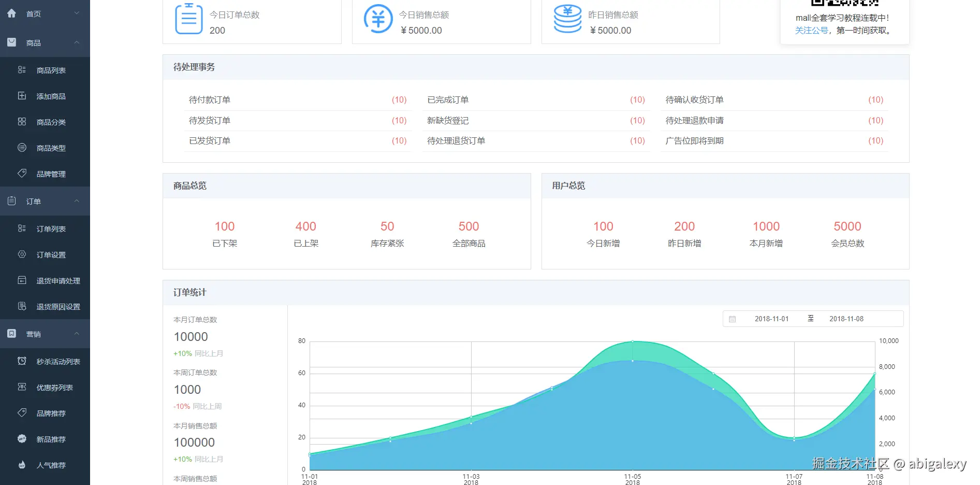Screen dimensions: 980x485
Task: Click the home icon beside 首页
Action: pos(11,13)
